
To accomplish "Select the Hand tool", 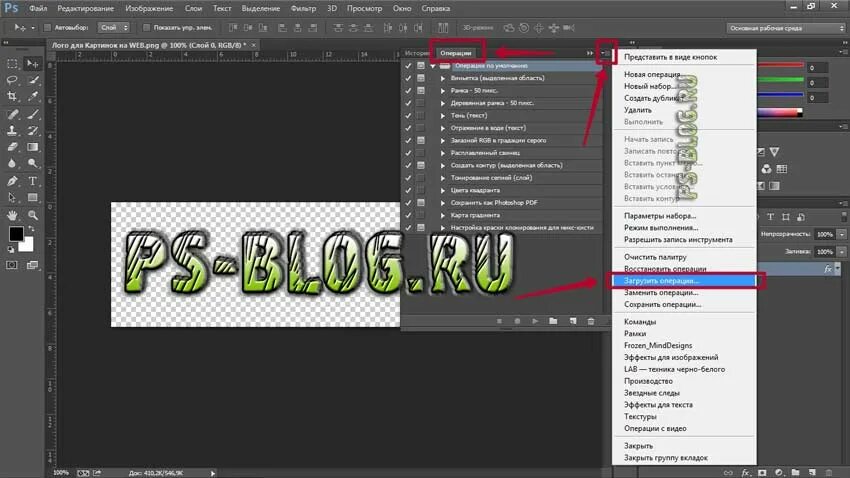I will point(12,215).
